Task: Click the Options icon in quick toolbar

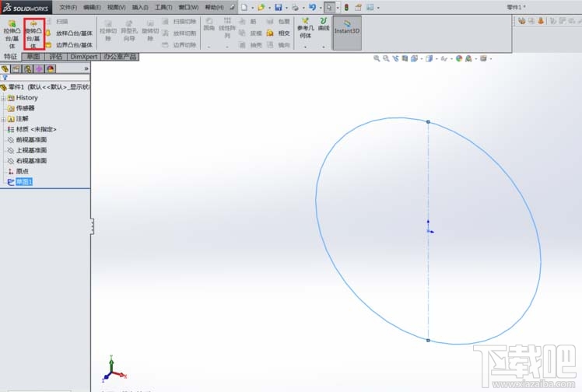Action: [x=370, y=7]
